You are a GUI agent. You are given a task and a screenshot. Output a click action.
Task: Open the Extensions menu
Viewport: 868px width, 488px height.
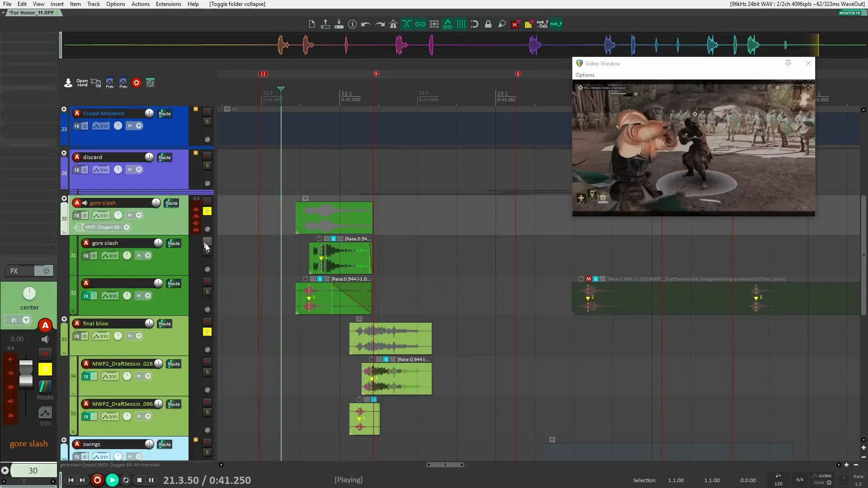168,4
